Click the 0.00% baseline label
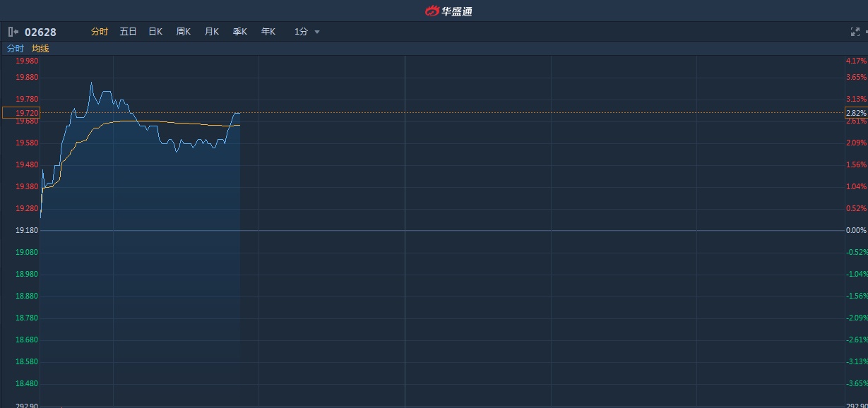 [x=856, y=231]
